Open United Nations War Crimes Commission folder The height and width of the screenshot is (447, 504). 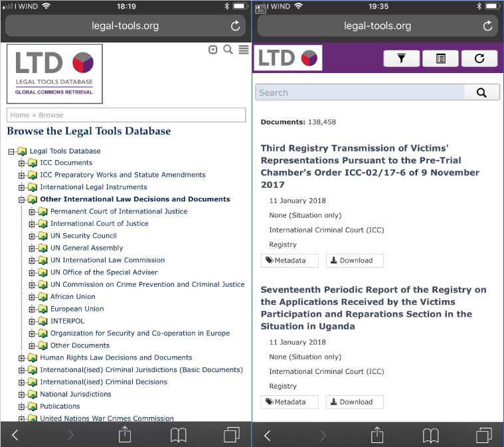coord(107,418)
